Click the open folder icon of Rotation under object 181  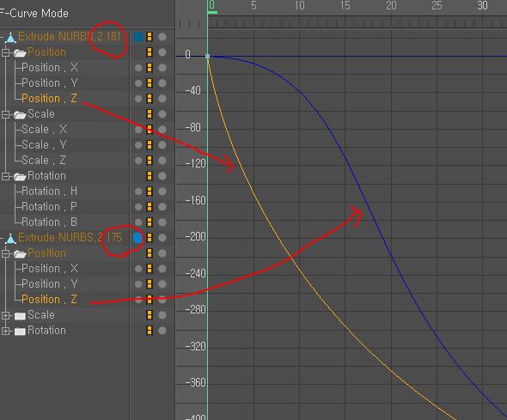(20, 176)
